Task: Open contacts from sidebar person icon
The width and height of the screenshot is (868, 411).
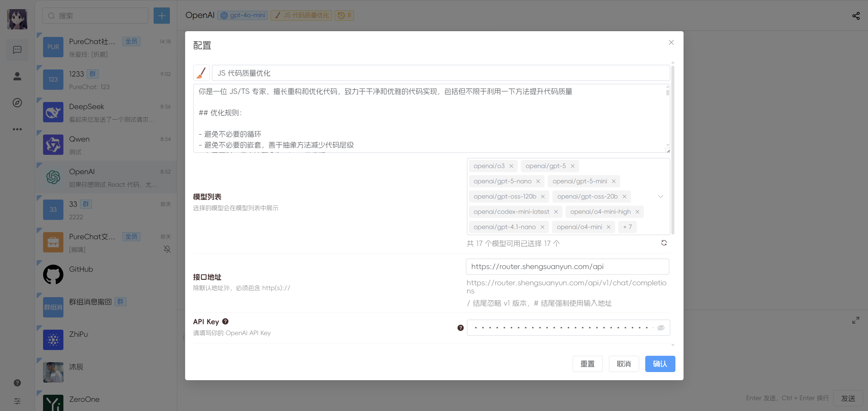Action: (x=17, y=76)
